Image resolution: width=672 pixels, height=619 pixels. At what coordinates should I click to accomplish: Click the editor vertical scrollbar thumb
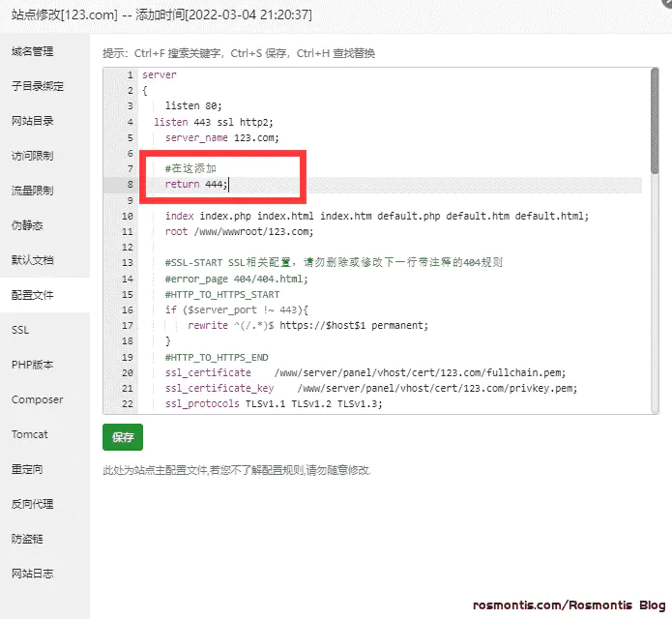coord(655,121)
